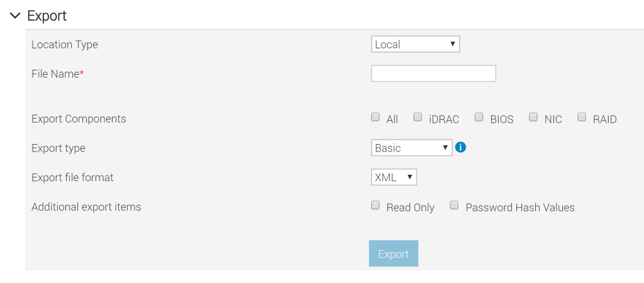Toggle the Password Hash Values checkbox
Screen dimensions: 644x283
[454, 206]
